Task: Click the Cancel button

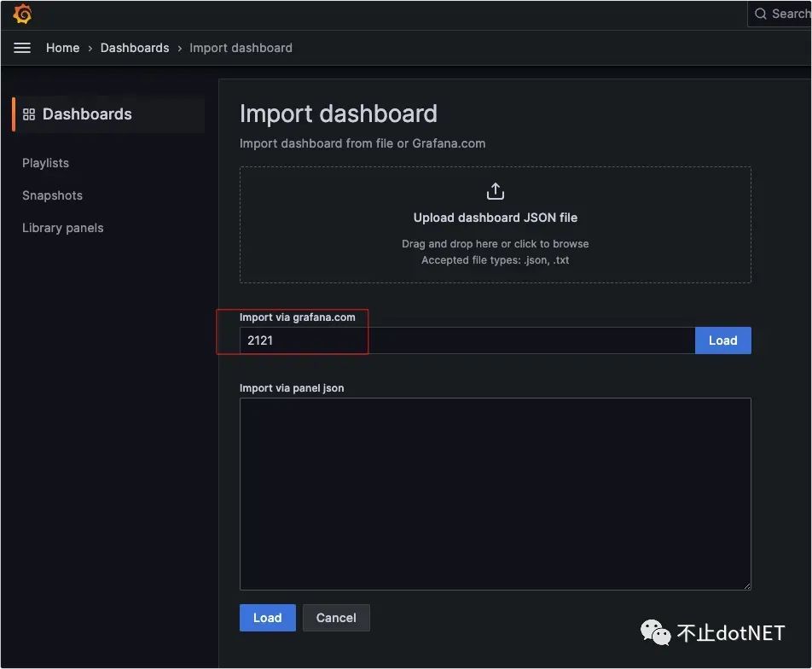Action: (336, 618)
